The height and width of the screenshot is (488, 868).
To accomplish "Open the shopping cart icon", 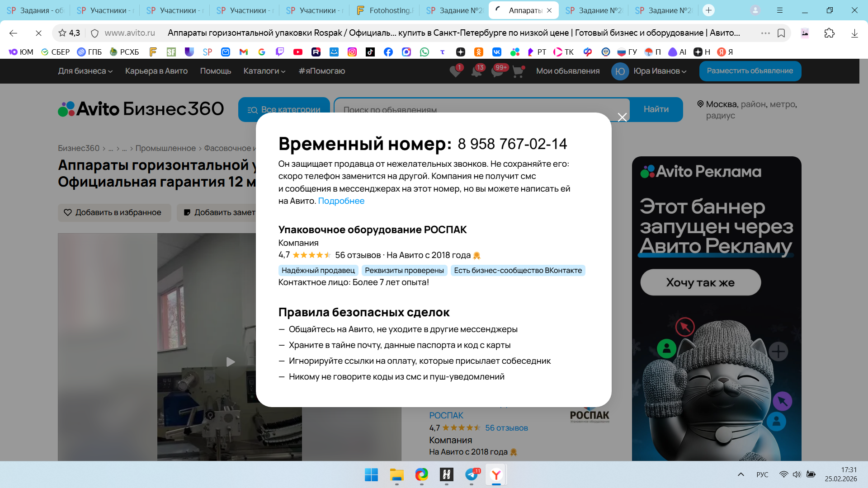I will 518,71.
